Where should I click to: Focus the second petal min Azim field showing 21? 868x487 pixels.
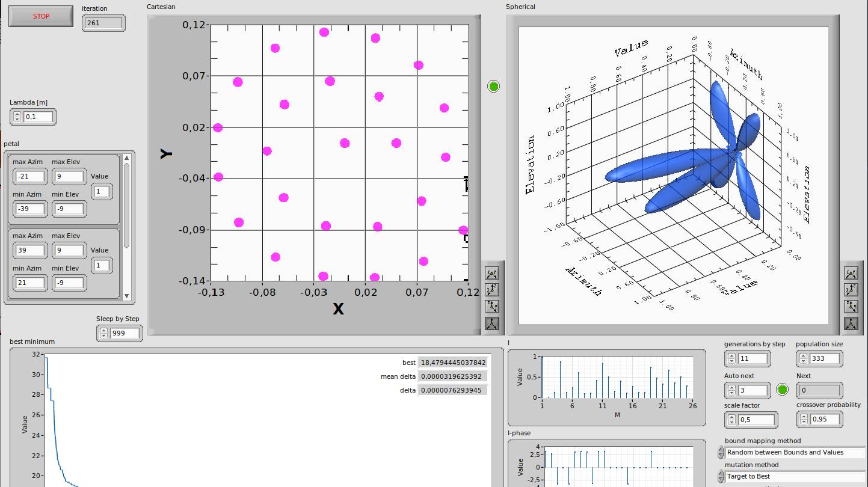[x=30, y=283]
